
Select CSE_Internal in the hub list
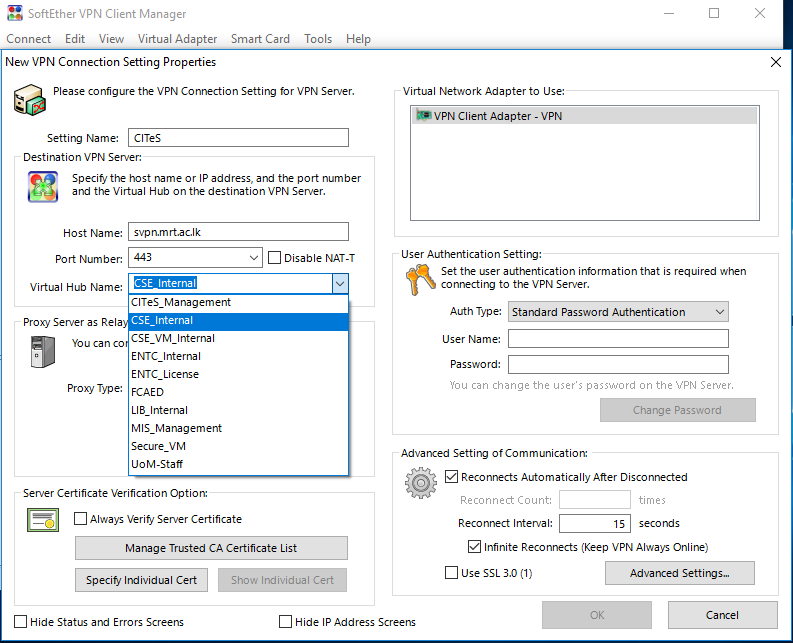pyautogui.click(x=239, y=320)
